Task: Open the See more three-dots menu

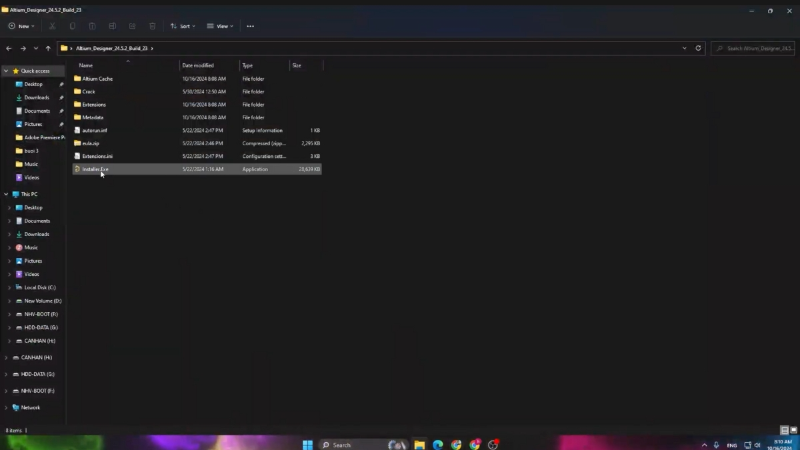Action: 250,26
